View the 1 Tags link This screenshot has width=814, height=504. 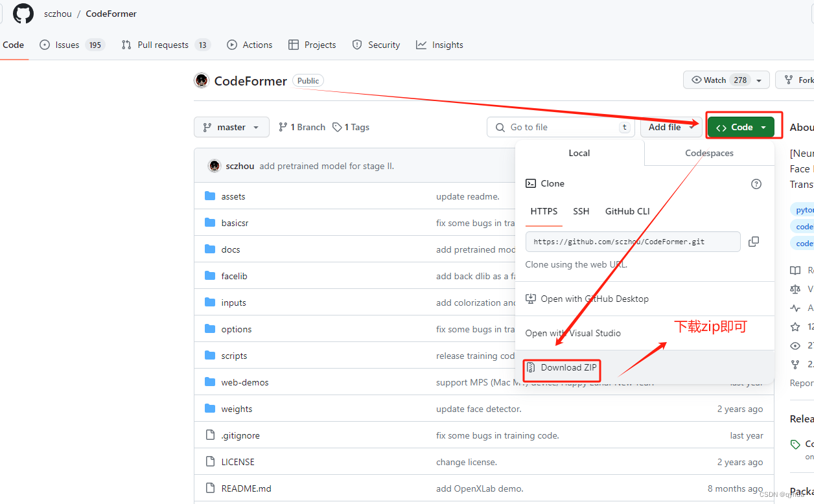pyautogui.click(x=351, y=127)
